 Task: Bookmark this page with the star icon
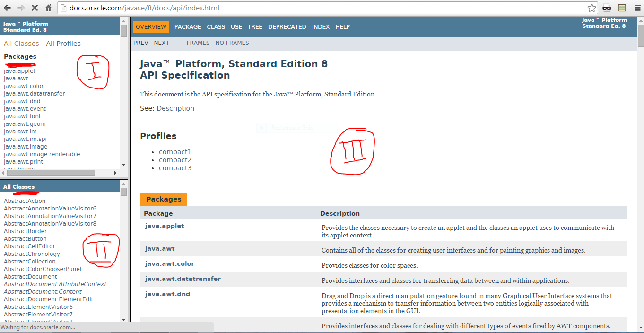point(592,8)
